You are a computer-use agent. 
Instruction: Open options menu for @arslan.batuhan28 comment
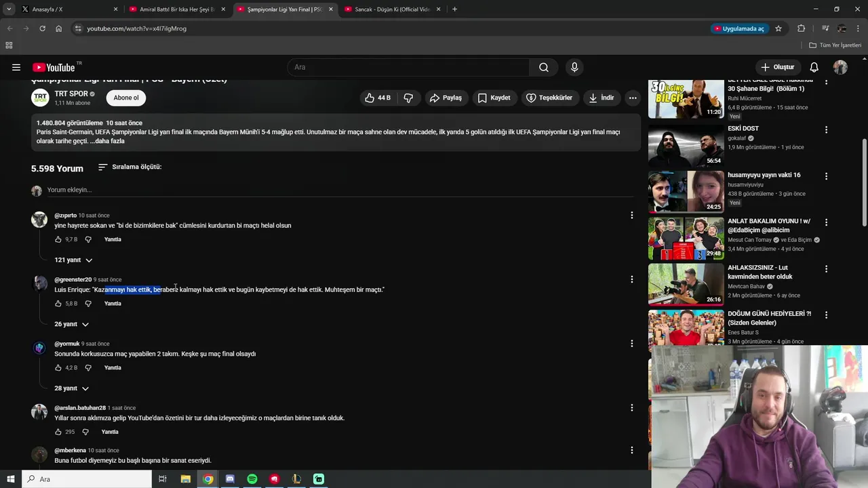tap(631, 408)
